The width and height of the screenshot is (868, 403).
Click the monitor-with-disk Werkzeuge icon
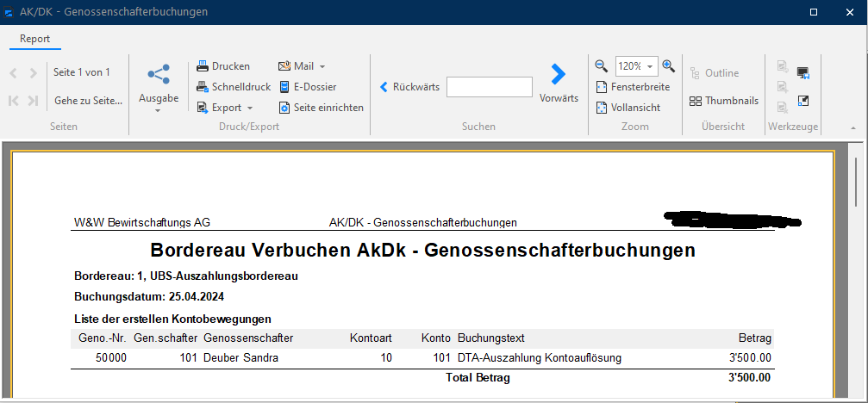coord(803,72)
